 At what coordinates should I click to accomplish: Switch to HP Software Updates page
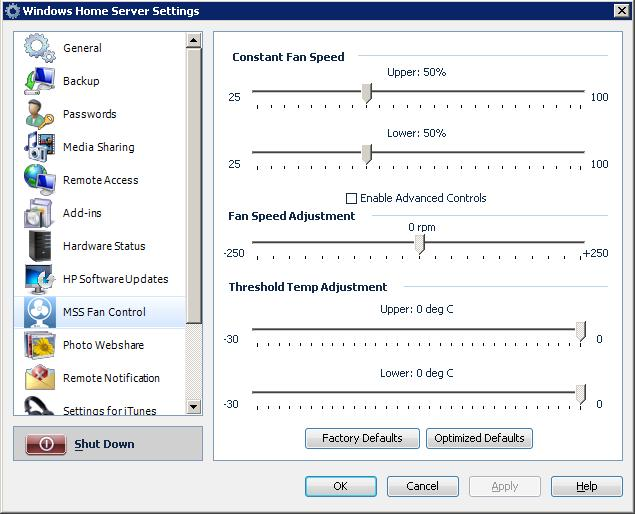point(115,279)
